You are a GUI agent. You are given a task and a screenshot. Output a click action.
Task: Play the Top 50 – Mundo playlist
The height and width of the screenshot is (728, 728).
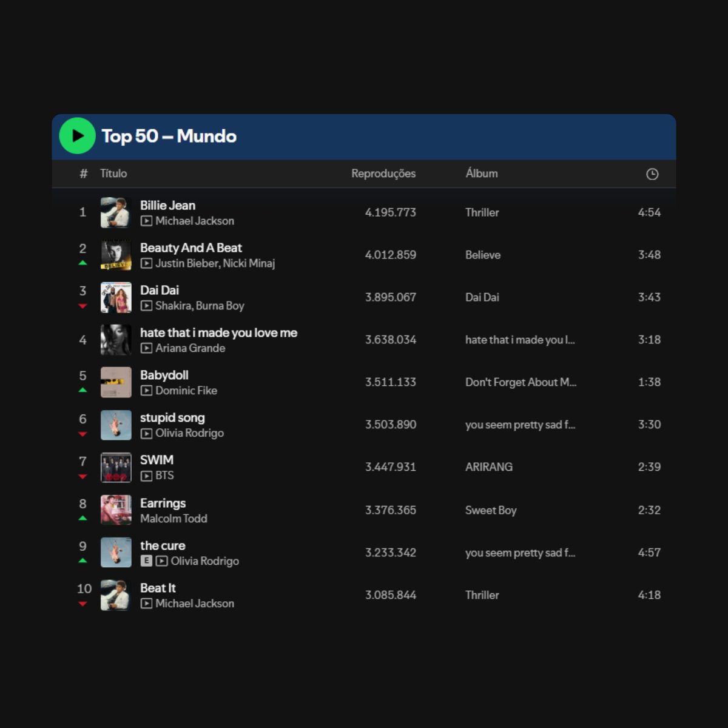[77, 136]
